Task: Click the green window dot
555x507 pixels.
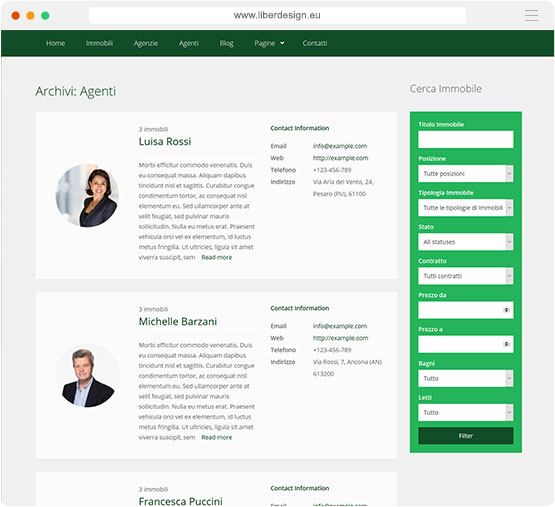Action: tap(45, 16)
